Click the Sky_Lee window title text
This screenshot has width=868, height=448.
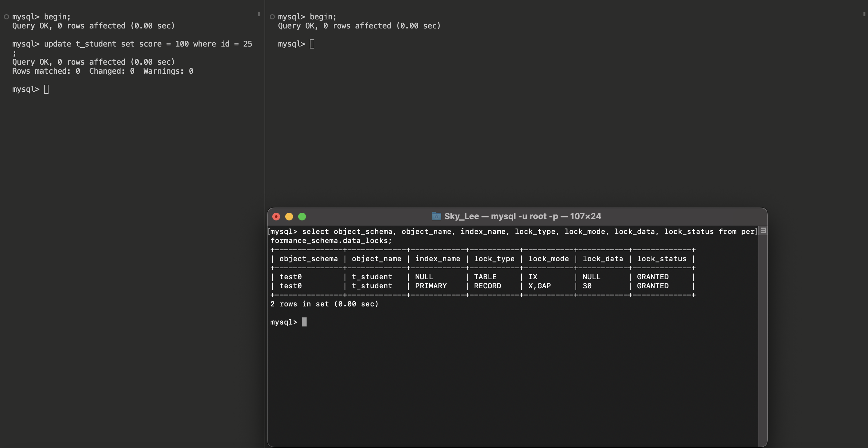(522, 216)
